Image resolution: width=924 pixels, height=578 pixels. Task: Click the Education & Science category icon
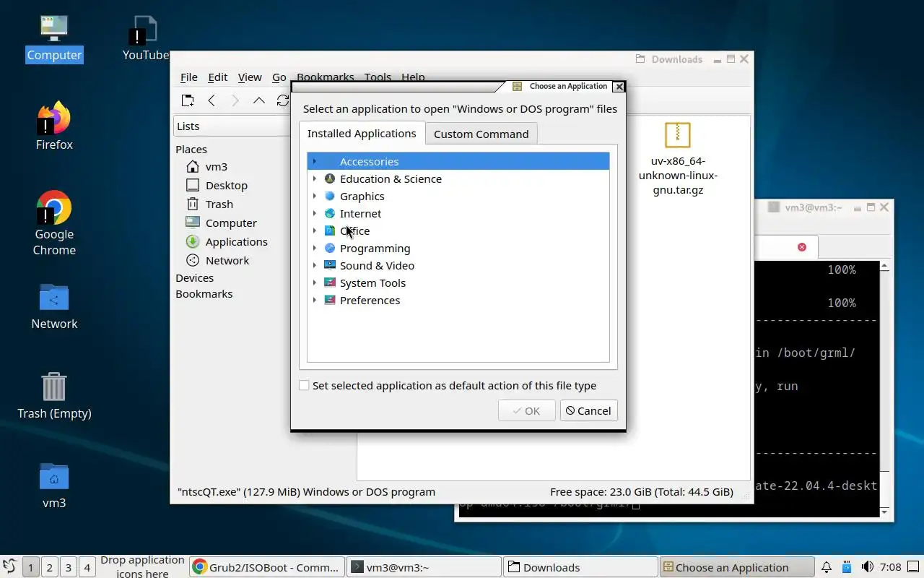(330, 178)
